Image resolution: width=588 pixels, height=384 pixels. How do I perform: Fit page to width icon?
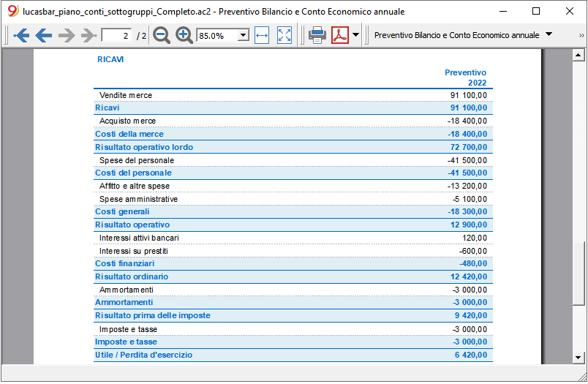click(x=262, y=36)
